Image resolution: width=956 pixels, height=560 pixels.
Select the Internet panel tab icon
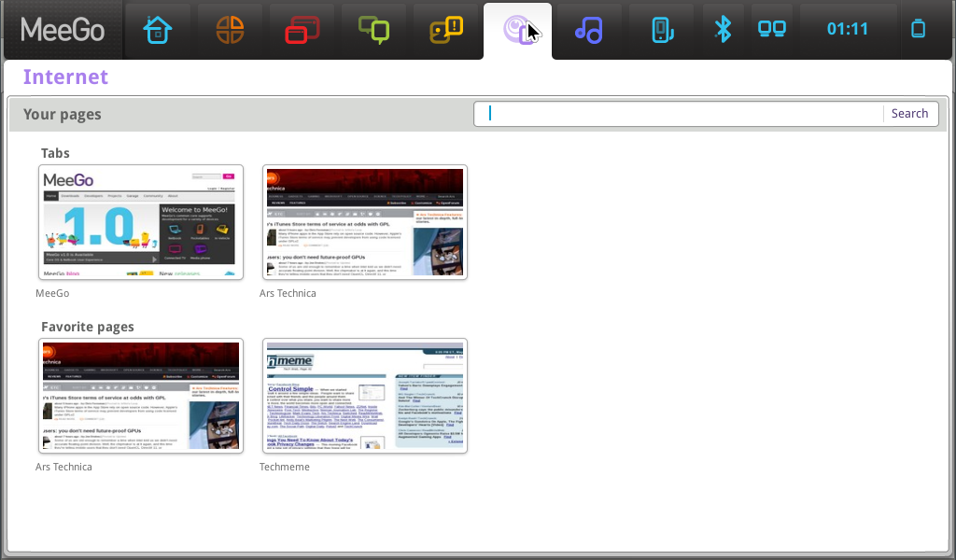(x=517, y=30)
